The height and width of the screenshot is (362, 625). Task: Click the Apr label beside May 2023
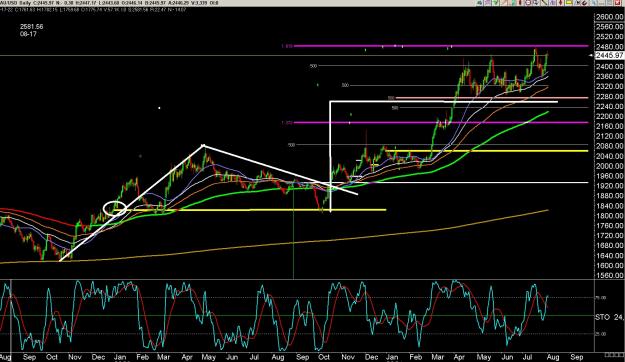click(x=188, y=357)
